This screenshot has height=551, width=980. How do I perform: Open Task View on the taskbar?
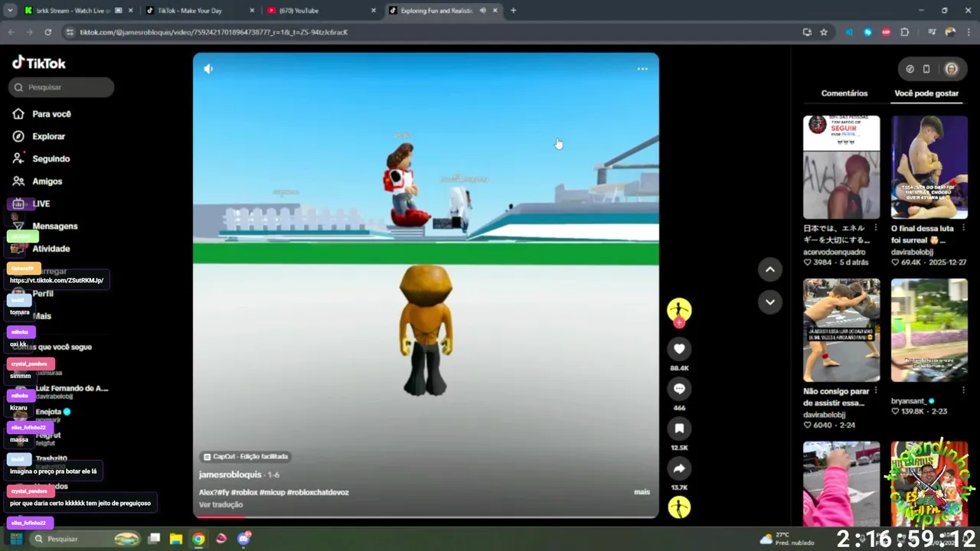point(154,539)
